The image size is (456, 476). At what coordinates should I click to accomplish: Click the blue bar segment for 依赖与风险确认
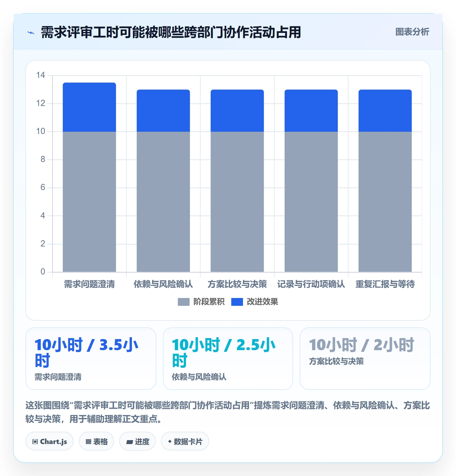point(163,111)
